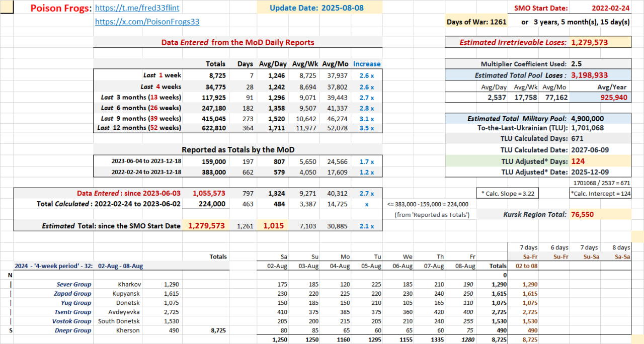Select the Sever Group row label
This screenshot has height=344, width=644.
pos(73,284)
